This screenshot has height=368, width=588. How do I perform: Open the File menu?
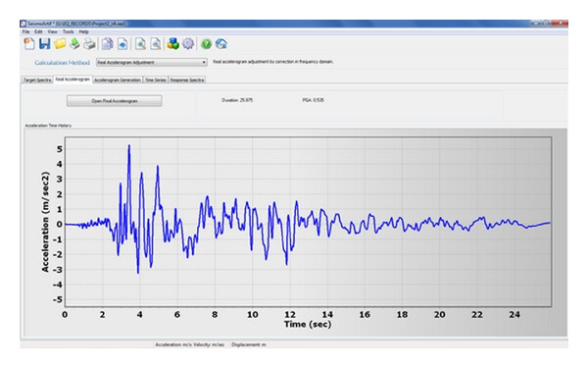coord(25,32)
